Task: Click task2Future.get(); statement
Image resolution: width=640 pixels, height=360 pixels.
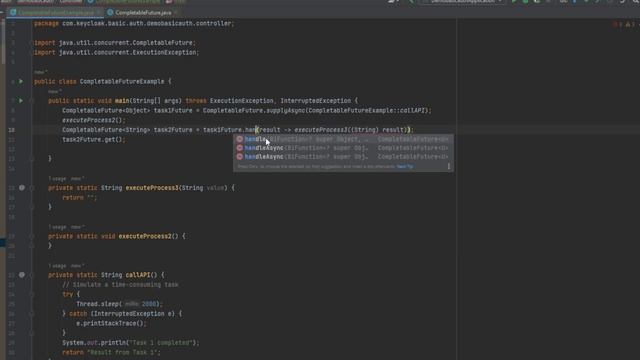Action: click(94, 140)
